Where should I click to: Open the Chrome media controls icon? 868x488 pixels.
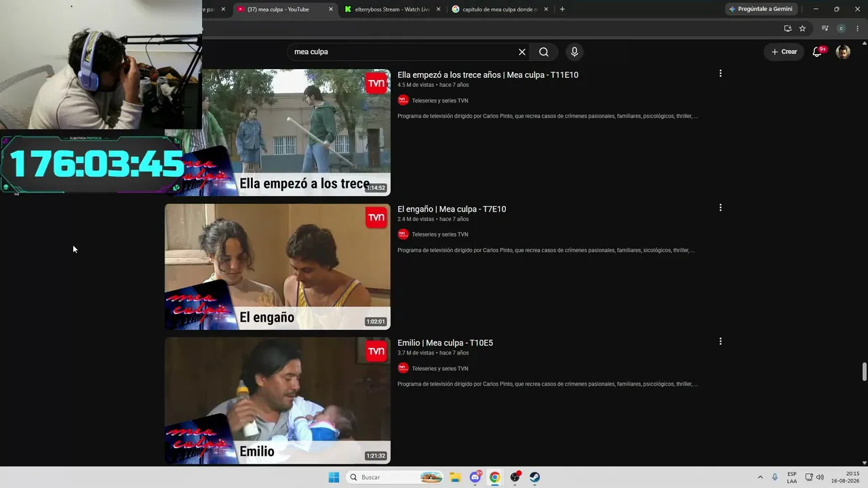tap(825, 28)
